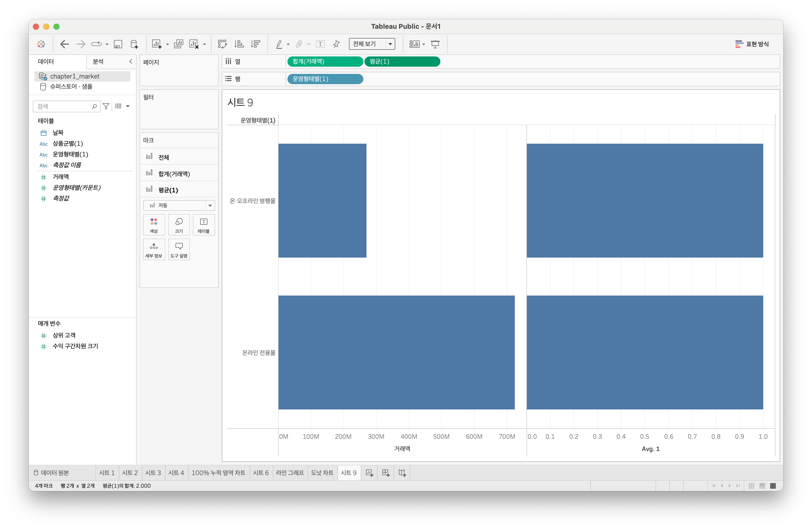Toggle the pin/fix axis icon
The image size is (812, 529).
tap(336, 44)
